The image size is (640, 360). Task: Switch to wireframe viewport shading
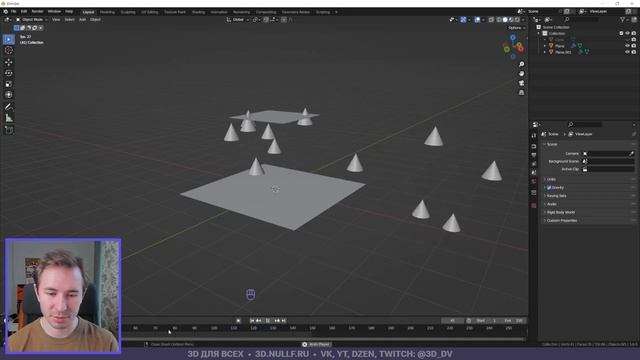tap(499, 20)
